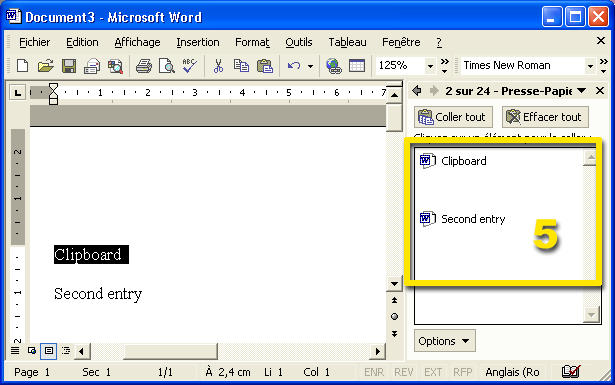Close the document with the menu bar X
615x385 pixels.
pyautogui.click(x=600, y=40)
